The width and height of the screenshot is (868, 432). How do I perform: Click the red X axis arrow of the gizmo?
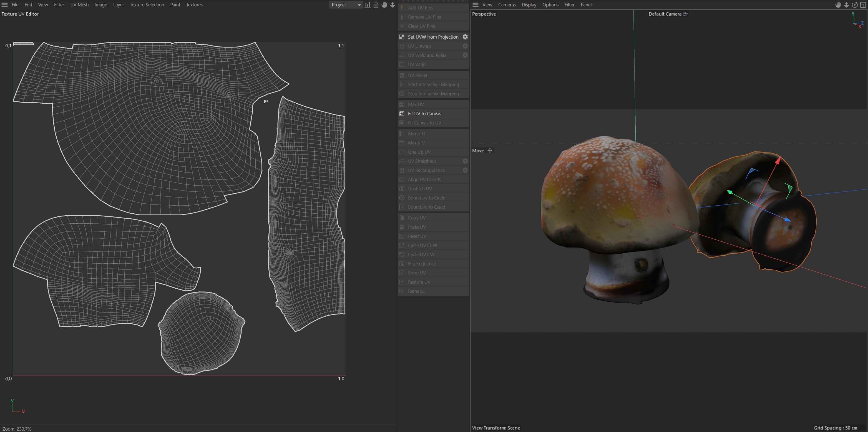tap(778, 160)
